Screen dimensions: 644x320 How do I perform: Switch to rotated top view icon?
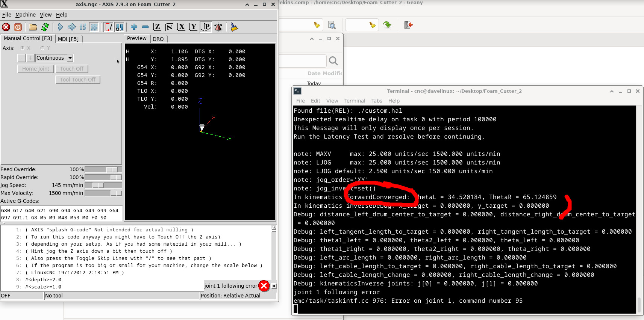169,27
